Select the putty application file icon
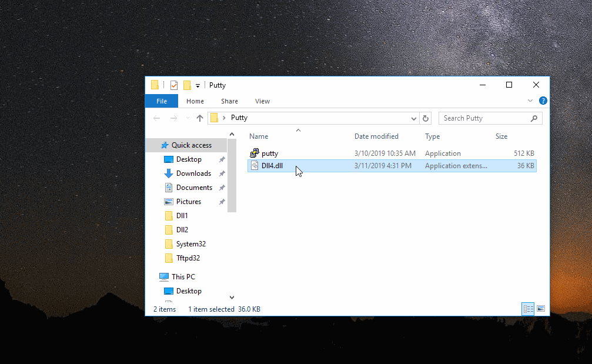 254,153
